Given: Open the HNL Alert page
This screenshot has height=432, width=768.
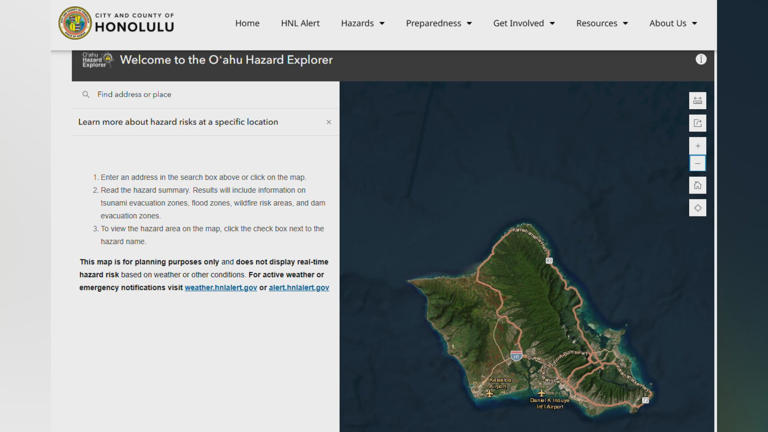Looking at the screenshot, I should [300, 23].
